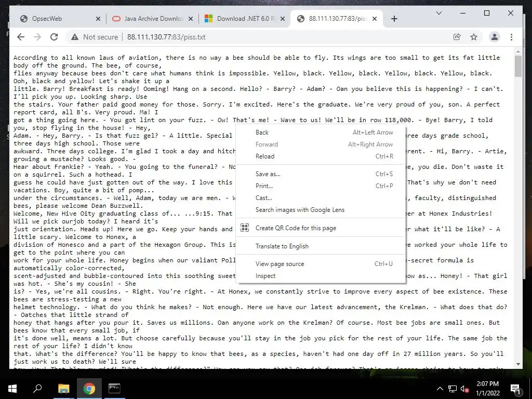
Task: Select Save as... in the context menu
Action: pos(321,174)
